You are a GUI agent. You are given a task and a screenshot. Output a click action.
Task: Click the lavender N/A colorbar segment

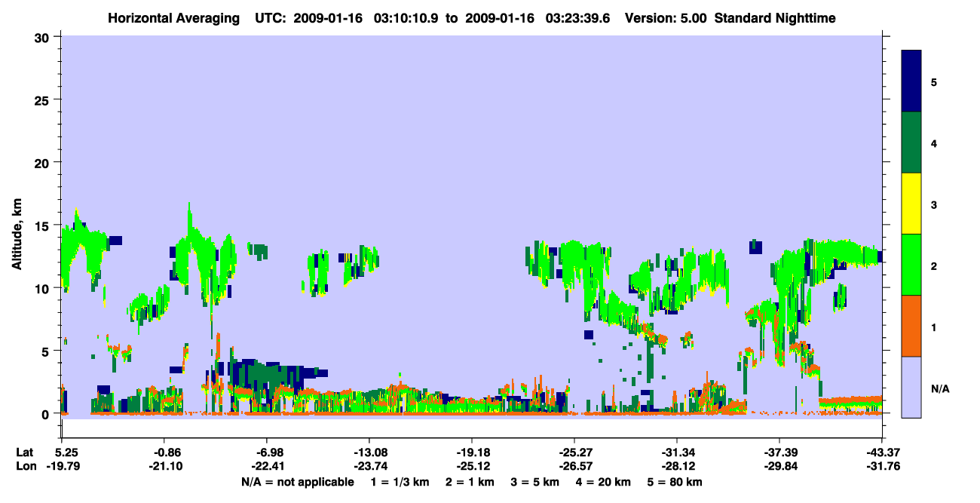point(911,387)
